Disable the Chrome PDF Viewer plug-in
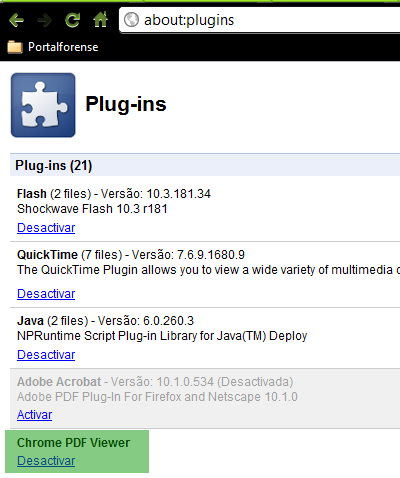This screenshot has width=400, height=478. 46,461
